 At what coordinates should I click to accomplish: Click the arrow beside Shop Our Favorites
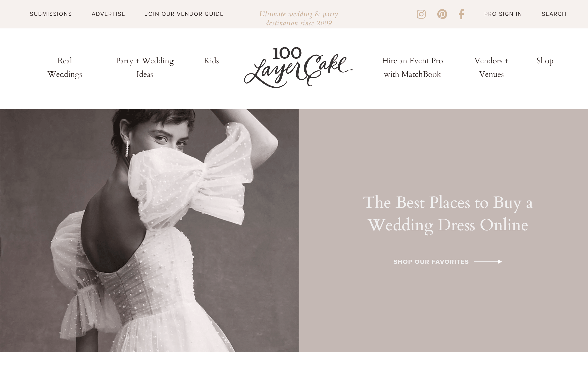pos(488,262)
